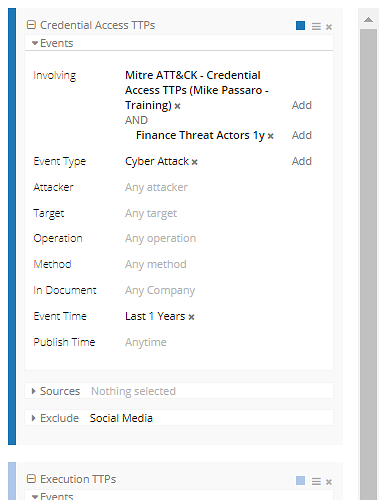The height and width of the screenshot is (500, 379).
Task: Click Add next to Cyber Attack
Action: coord(302,161)
